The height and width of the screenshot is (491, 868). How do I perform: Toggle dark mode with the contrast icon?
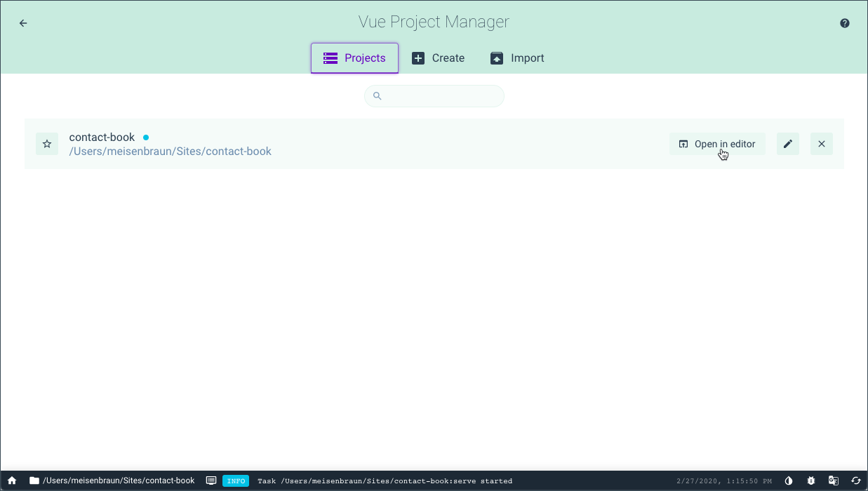pos(788,480)
